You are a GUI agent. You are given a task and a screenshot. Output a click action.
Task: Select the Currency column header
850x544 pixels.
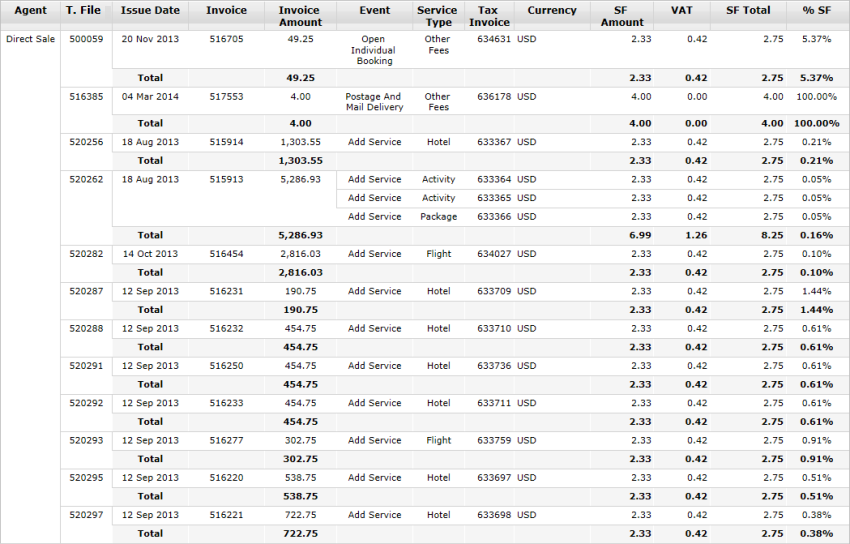552,10
